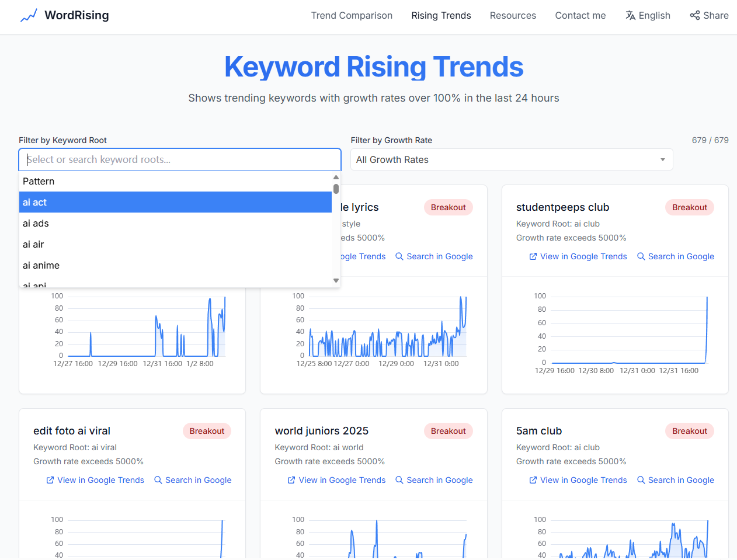
Task: Search edit foto ai viral in Google
Action: (x=193, y=480)
